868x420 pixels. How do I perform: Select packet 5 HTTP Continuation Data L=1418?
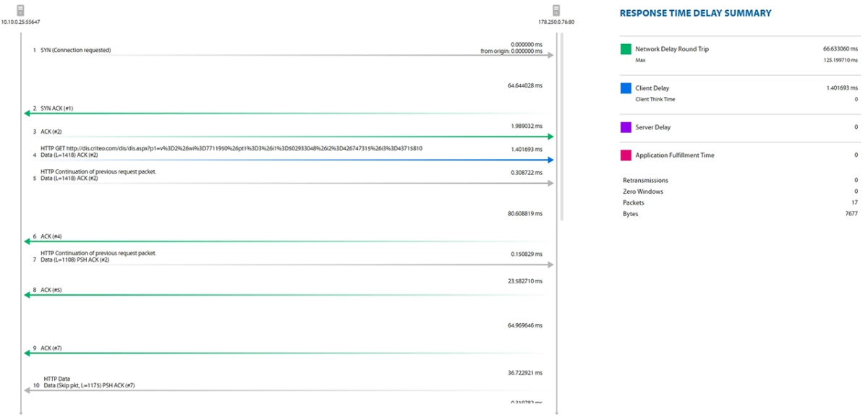pos(289,178)
